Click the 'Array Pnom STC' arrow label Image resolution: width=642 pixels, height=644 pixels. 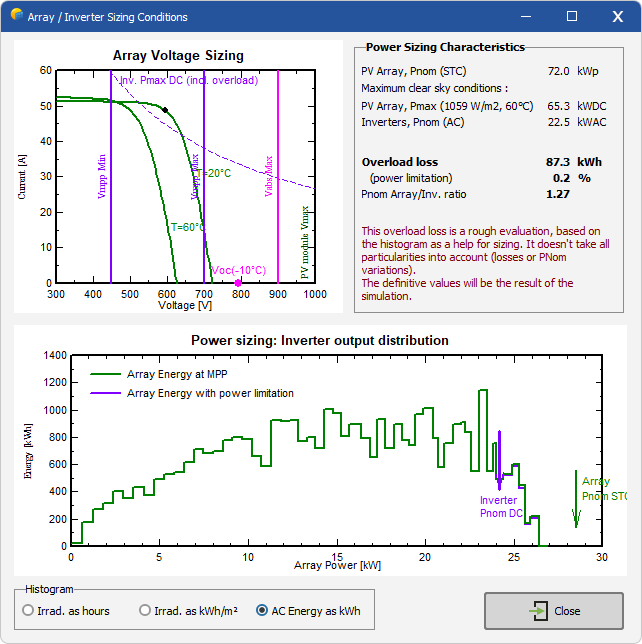tap(604, 489)
